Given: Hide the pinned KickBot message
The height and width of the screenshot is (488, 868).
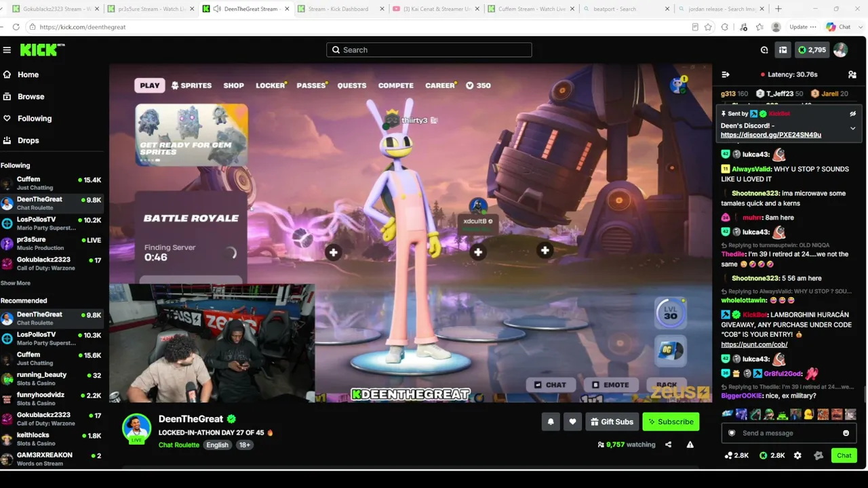Looking at the screenshot, I should tap(852, 114).
